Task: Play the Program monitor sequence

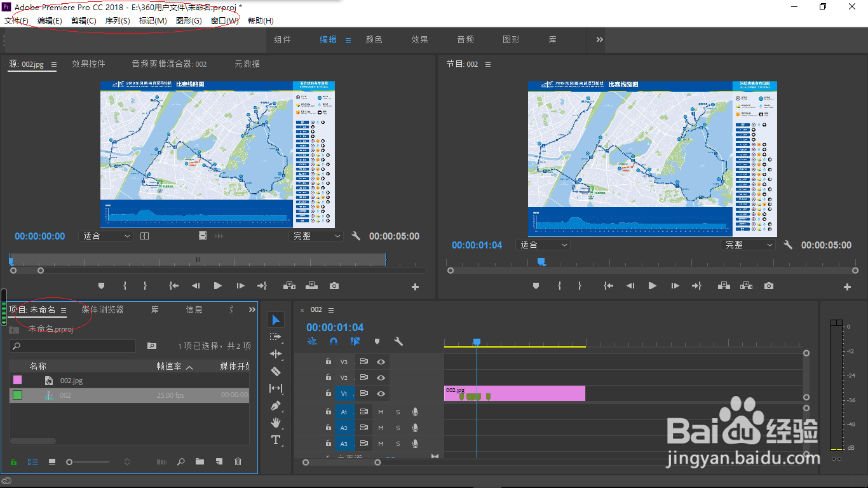Action: click(653, 286)
